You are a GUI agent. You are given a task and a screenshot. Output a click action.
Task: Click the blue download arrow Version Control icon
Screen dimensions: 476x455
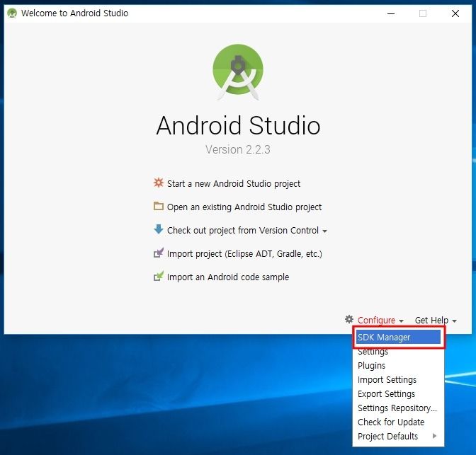point(158,229)
